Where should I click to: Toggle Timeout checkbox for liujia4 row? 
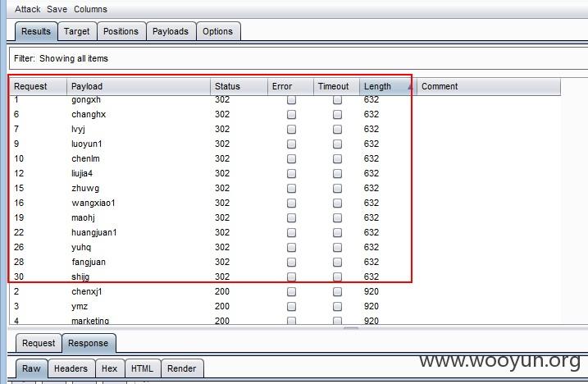pos(338,173)
